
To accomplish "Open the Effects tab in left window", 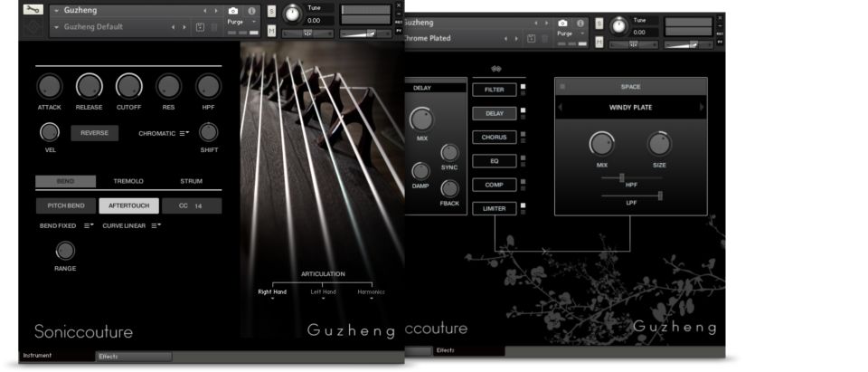I will click(133, 357).
